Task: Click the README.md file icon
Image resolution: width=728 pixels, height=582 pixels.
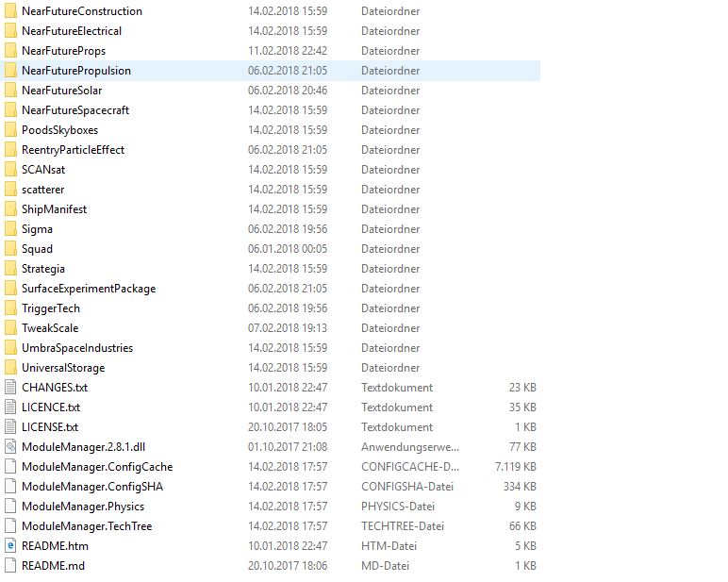Action: coord(9,566)
